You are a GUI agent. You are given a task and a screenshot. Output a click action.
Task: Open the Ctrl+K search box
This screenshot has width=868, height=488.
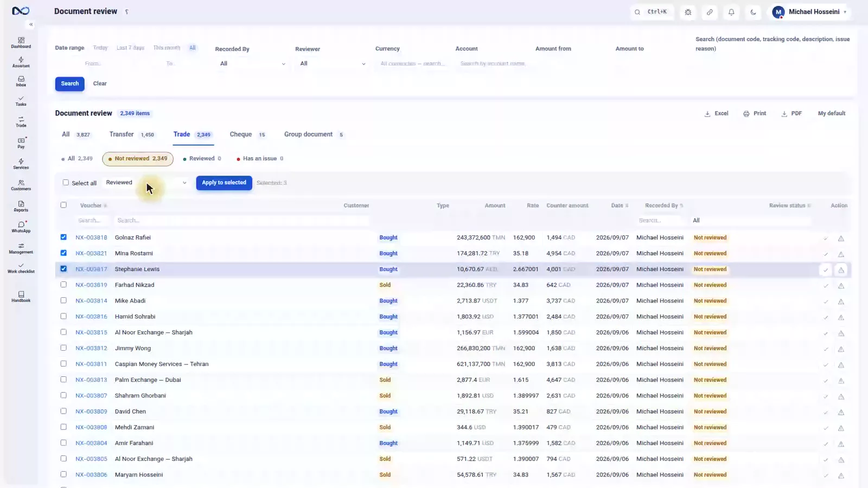pos(652,12)
